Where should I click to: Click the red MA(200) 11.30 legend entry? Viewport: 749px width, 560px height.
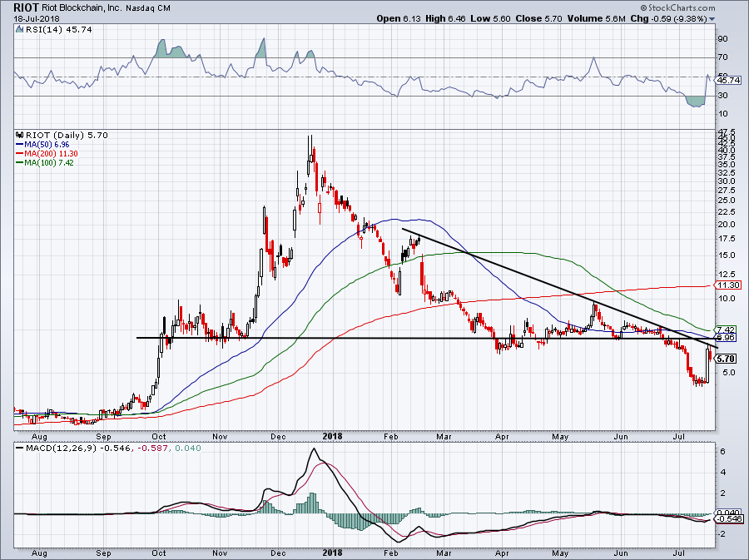click(47, 153)
